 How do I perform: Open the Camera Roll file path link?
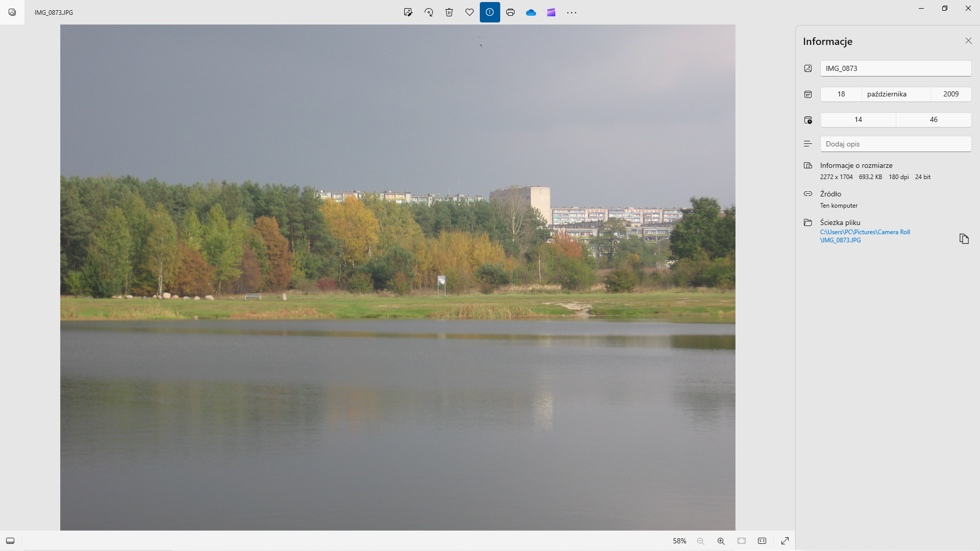(x=865, y=236)
